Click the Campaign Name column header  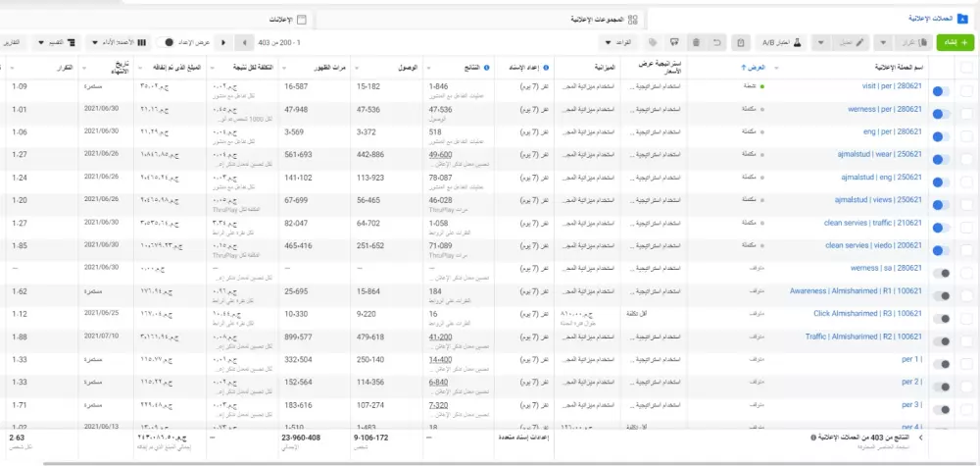(x=898, y=68)
